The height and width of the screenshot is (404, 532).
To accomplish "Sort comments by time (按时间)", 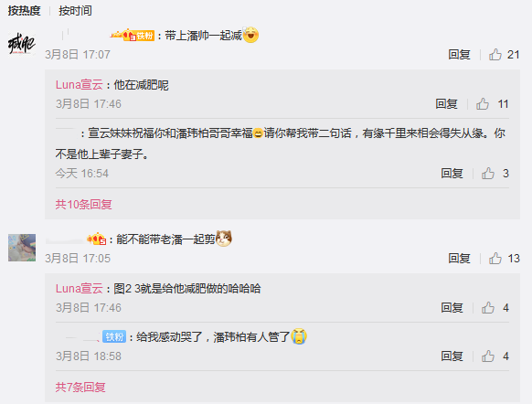I will (x=75, y=11).
